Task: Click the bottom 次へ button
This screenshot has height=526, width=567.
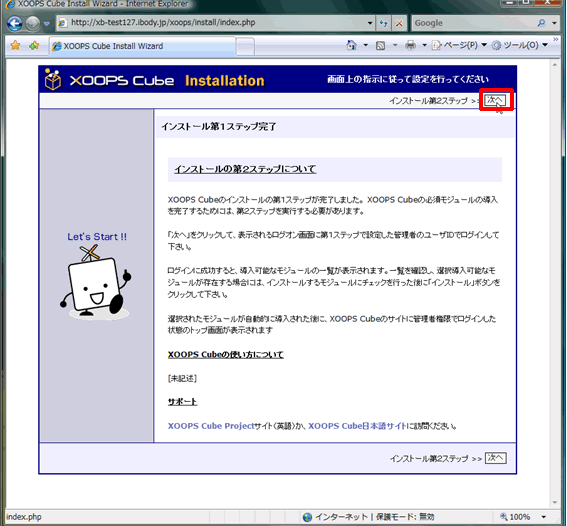Action: pyautogui.click(x=495, y=458)
